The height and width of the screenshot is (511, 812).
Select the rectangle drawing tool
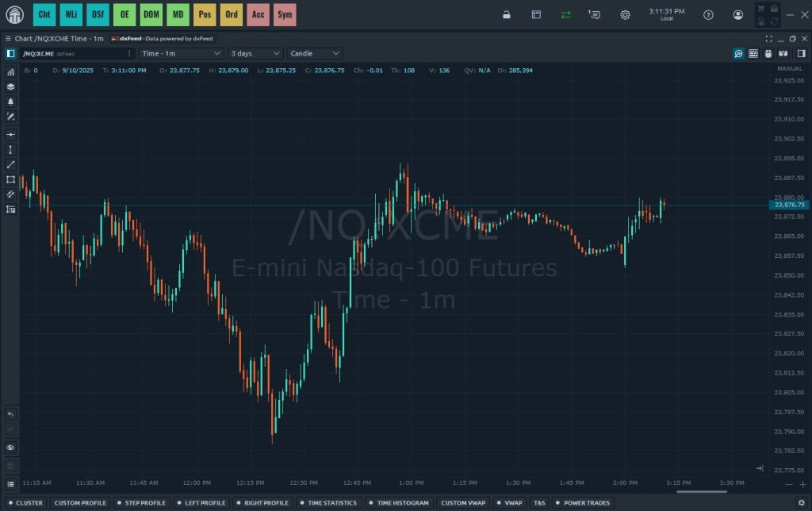(x=11, y=179)
